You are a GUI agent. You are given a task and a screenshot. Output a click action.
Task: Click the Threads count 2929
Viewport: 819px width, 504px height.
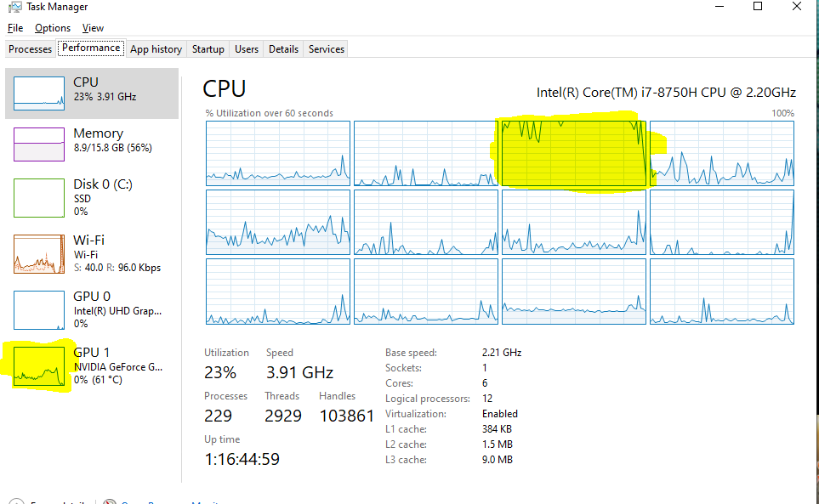pos(283,416)
